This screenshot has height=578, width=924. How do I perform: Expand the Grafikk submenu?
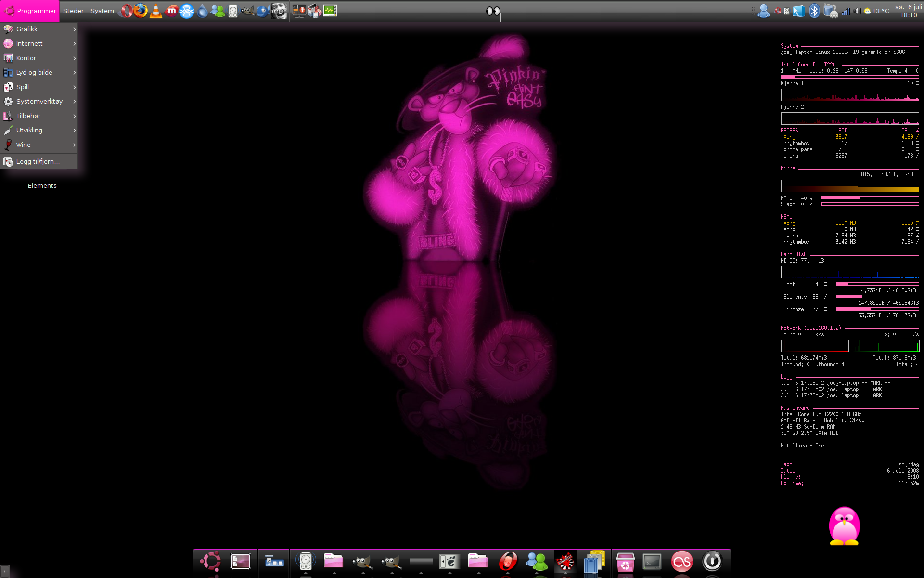(39, 29)
